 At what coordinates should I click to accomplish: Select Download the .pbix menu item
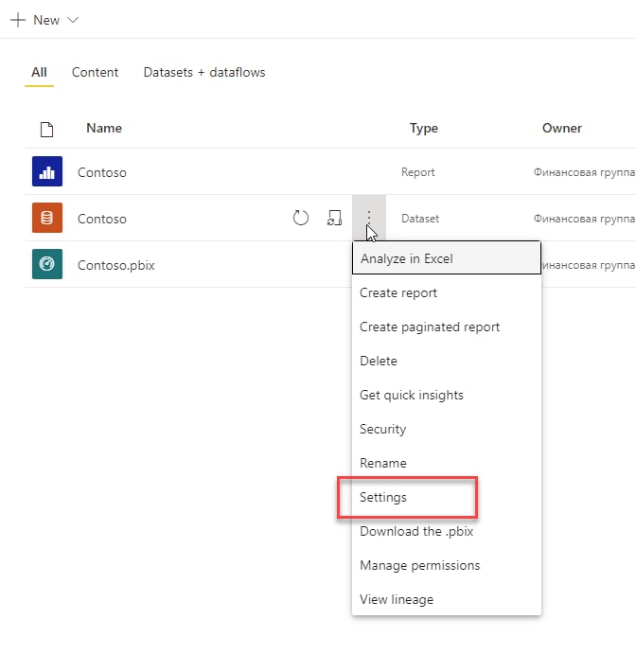[447, 531]
